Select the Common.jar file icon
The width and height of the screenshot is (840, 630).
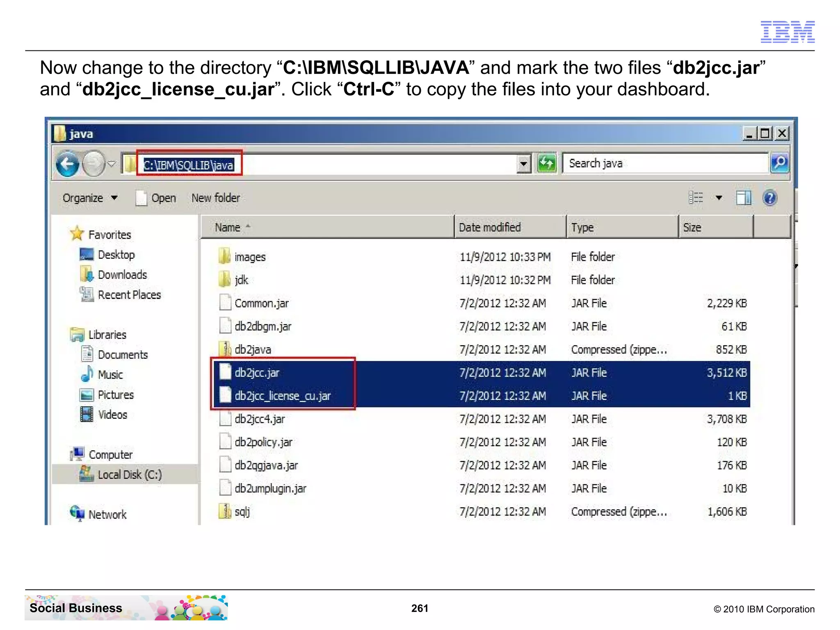[x=225, y=303]
